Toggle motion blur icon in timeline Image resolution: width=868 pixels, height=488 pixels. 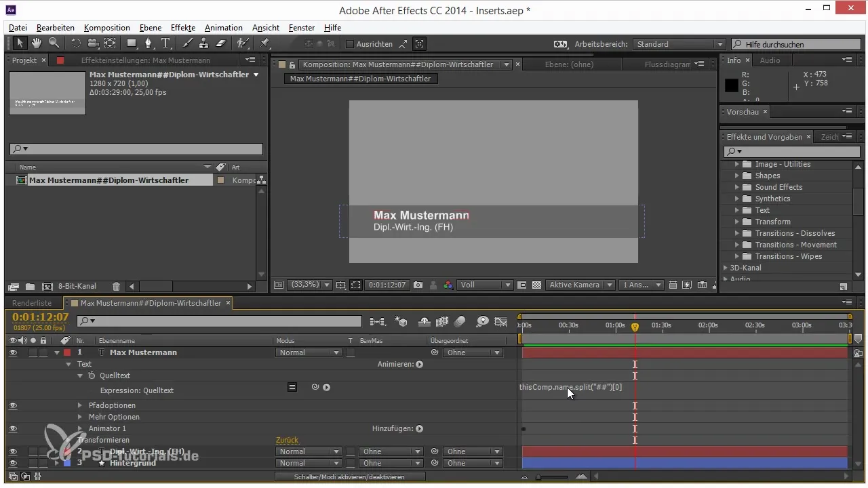click(460, 321)
